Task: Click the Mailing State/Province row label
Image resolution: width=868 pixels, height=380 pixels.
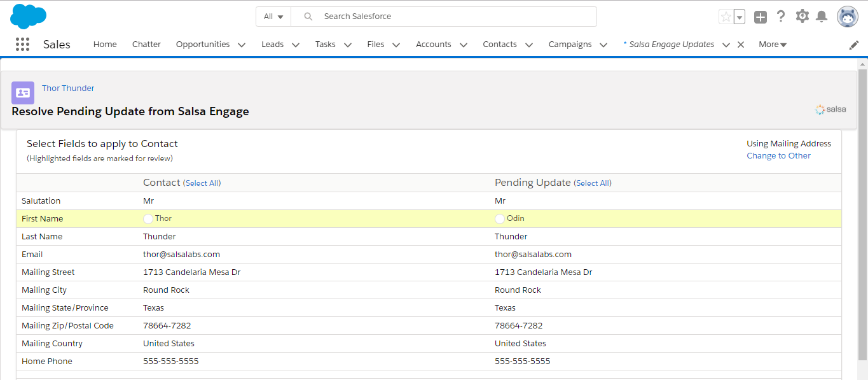Action: point(65,307)
